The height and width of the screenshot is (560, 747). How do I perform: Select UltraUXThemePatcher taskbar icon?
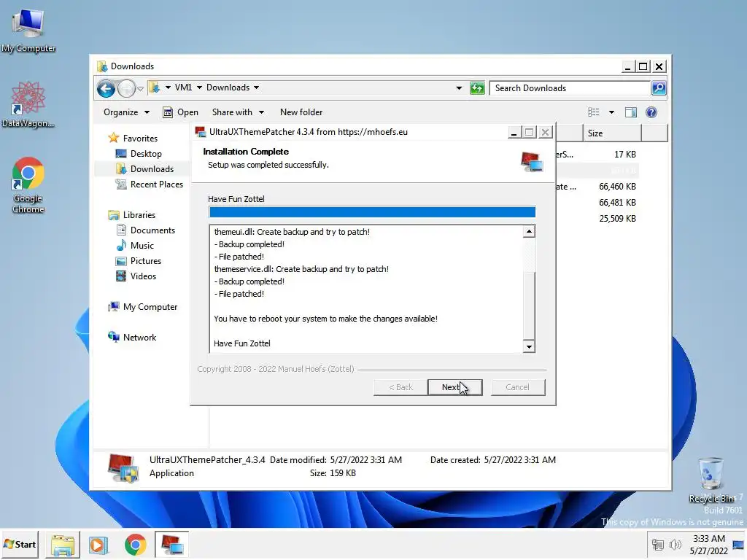pos(172,545)
